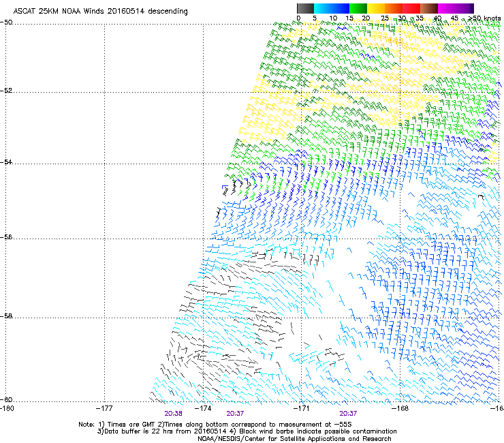The image size is (504, 443).
Task: Click the legend number 10
Action: click(x=333, y=18)
